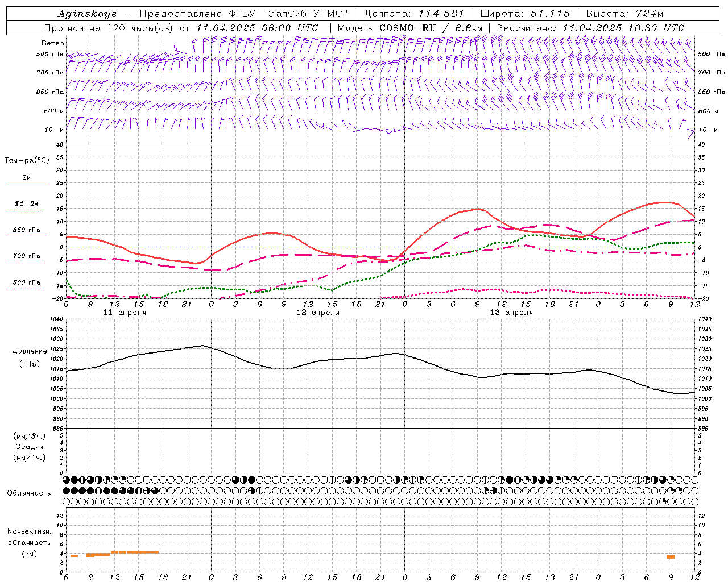The height and width of the screenshot is (582, 728).
Task: Select the '12 апреля' date label
Action: coord(318,313)
